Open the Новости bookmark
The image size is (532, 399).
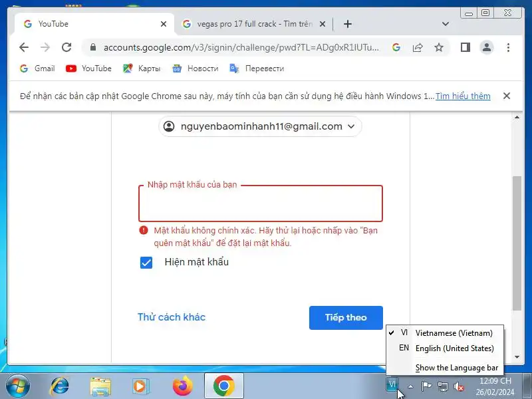(x=196, y=68)
